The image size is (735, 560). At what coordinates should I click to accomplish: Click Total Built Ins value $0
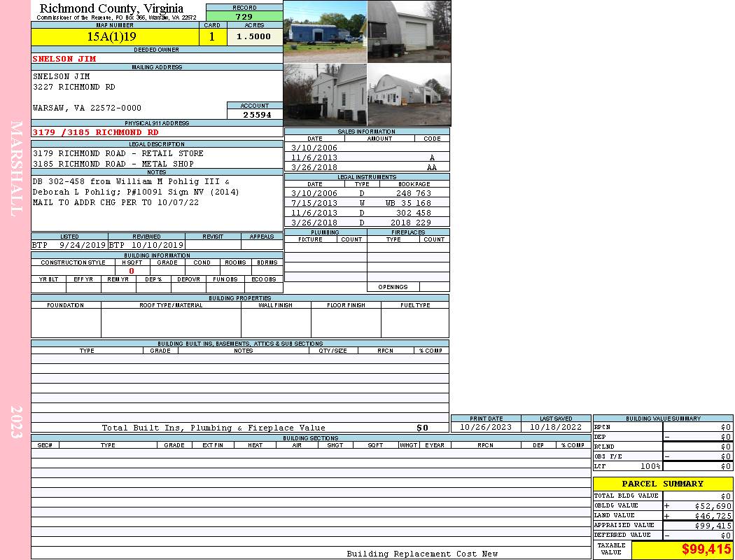[x=422, y=428]
